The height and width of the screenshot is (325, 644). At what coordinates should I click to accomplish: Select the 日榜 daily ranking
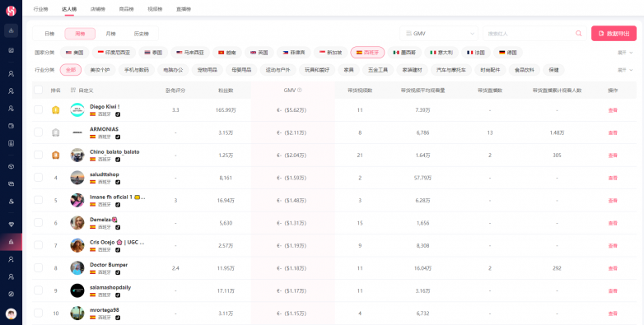tap(49, 34)
